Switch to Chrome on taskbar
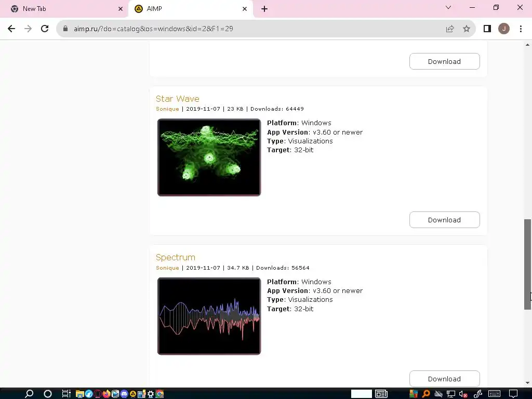Screen dimensions: 532x399 (159, 394)
